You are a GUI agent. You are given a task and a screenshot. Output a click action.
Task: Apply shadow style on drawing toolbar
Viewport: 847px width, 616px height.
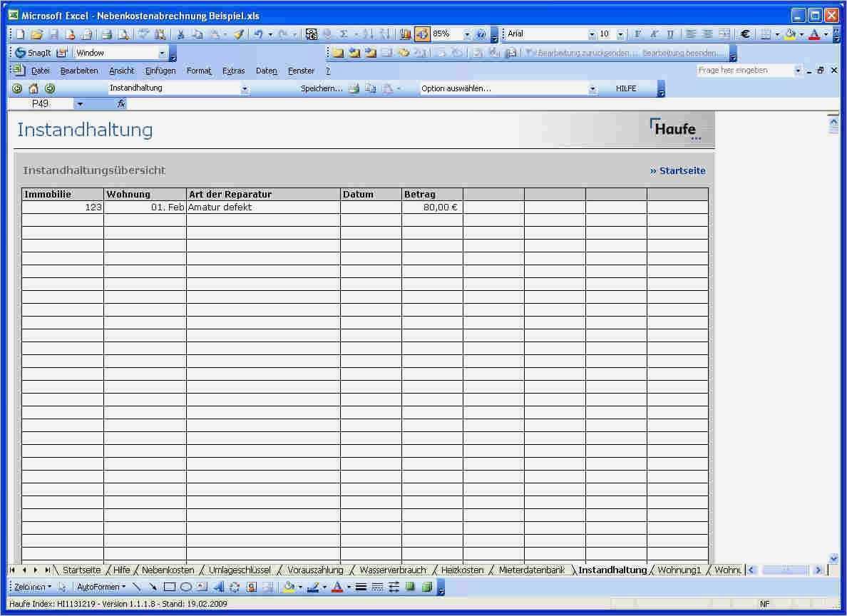(410, 587)
